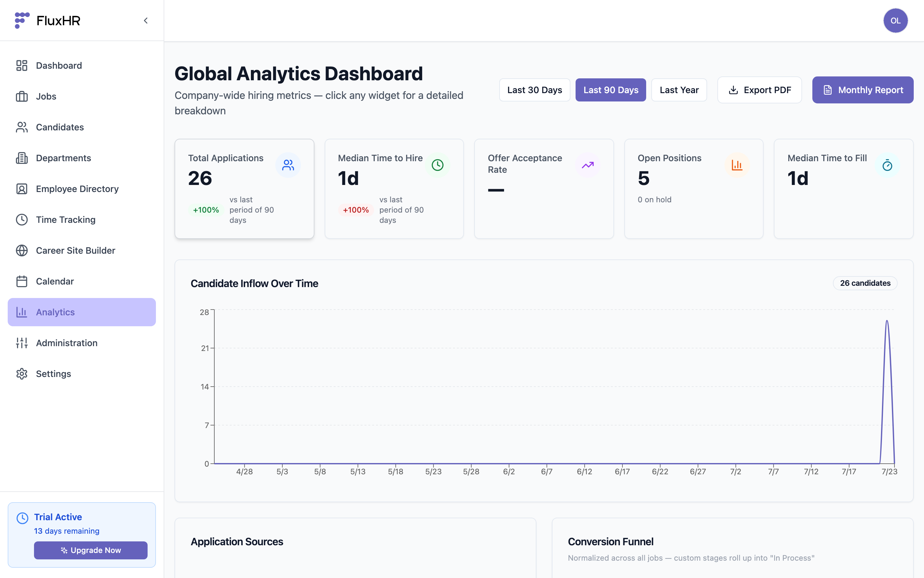Open Total Applications value 26
Viewport: 924px width, 578px height.
pyautogui.click(x=200, y=178)
